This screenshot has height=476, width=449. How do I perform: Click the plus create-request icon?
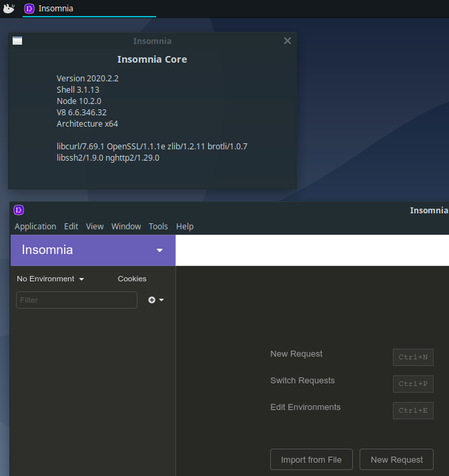[x=151, y=300]
